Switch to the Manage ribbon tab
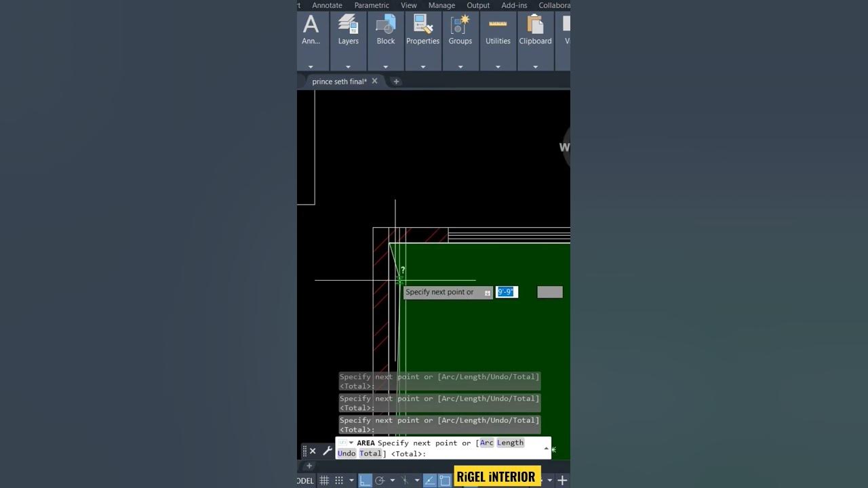868x488 pixels. click(441, 5)
